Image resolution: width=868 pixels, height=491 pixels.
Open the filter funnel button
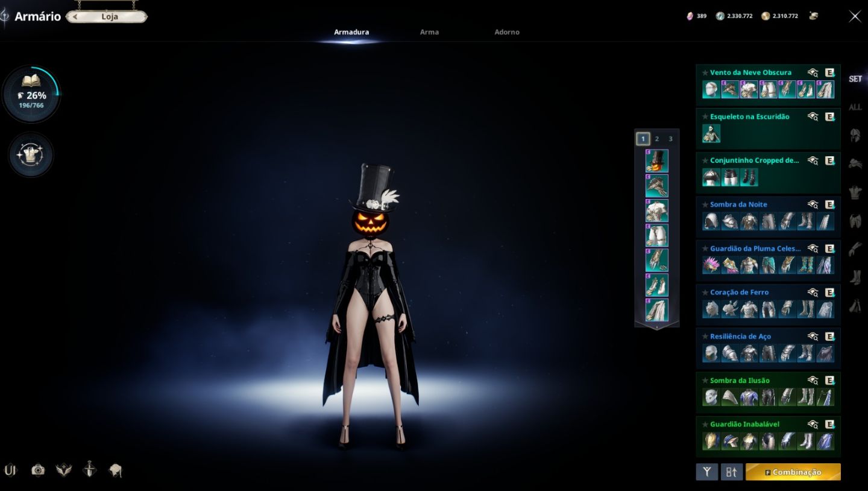click(x=707, y=472)
